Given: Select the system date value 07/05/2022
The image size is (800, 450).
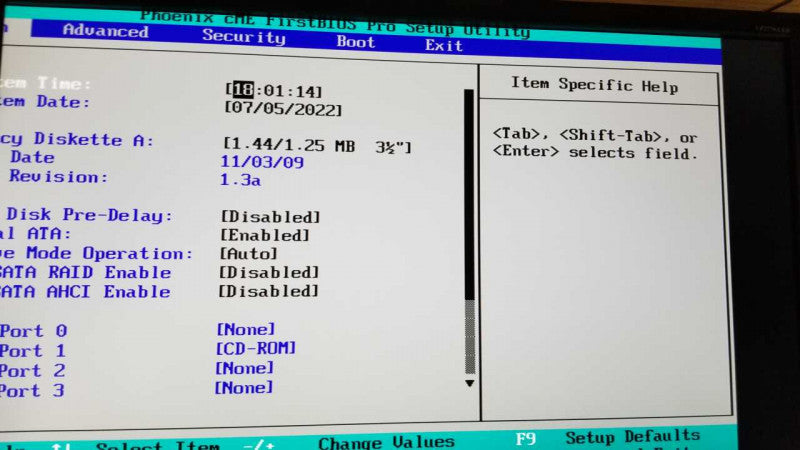Looking at the screenshot, I should coord(283,109).
